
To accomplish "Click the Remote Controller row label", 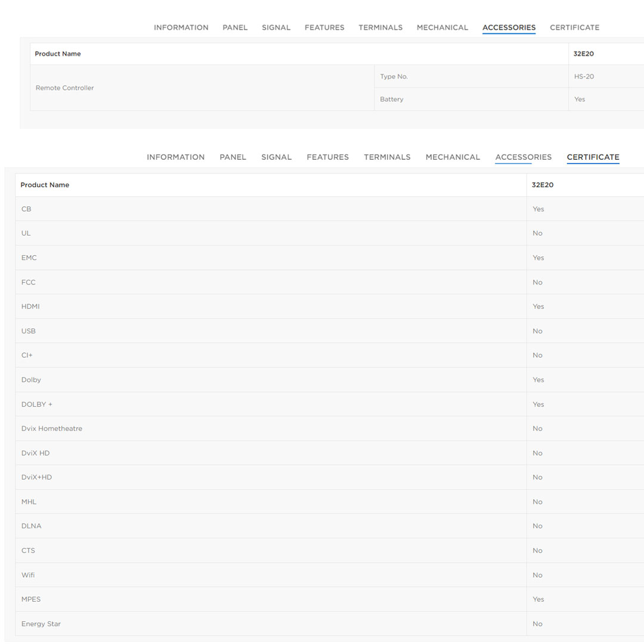I will pyautogui.click(x=64, y=88).
